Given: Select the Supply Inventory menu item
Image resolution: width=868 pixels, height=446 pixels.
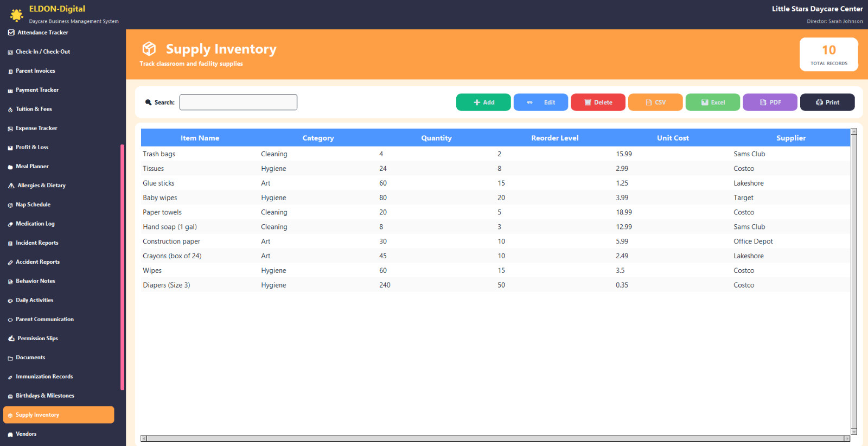Looking at the screenshot, I should pos(59,415).
